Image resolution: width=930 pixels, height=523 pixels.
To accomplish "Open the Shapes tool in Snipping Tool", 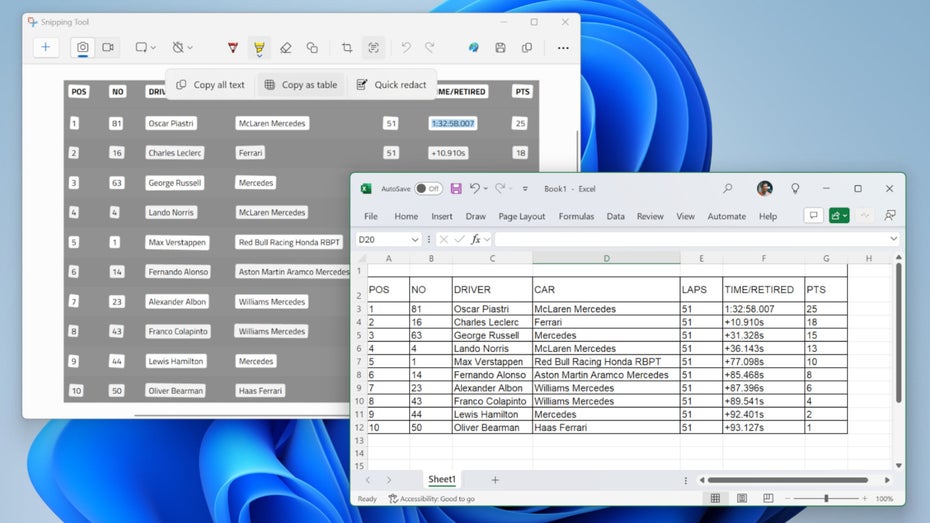I will 312,47.
